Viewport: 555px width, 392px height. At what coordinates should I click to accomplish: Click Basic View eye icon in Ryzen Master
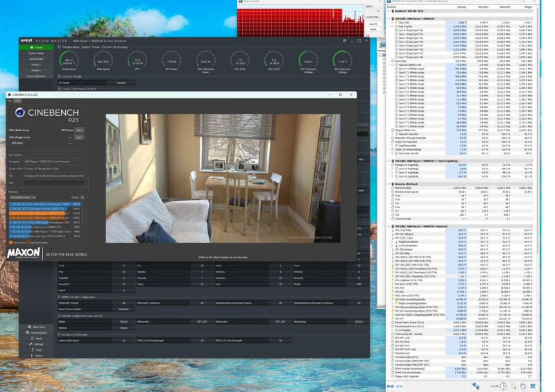tap(29, 327)
